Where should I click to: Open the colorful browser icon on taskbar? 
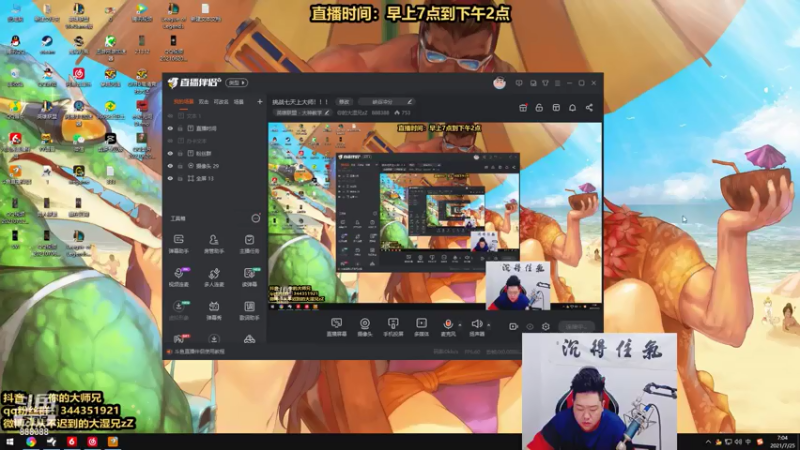pos(31,442)
